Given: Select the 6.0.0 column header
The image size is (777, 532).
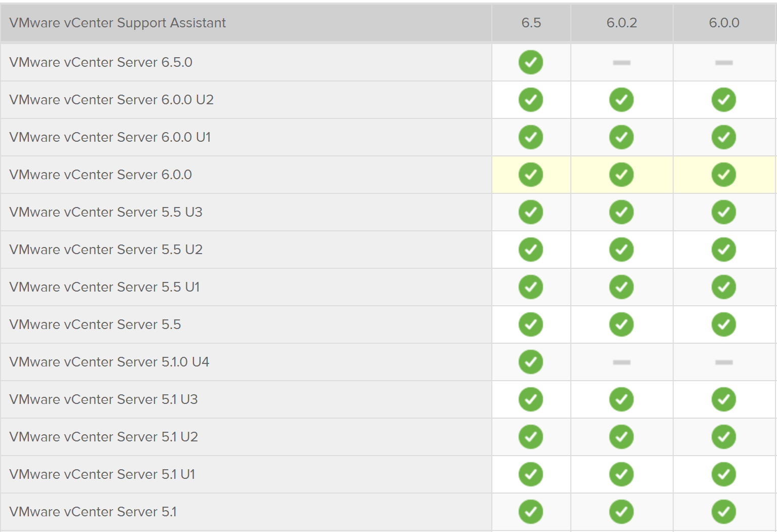Looking at the screenshot, I should click(724, 23).
